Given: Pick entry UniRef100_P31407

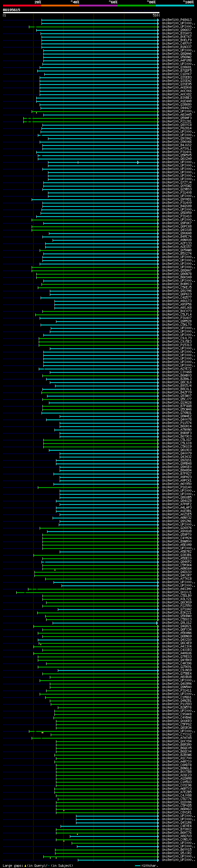Looking at the screenshot, I should [176, 318].
